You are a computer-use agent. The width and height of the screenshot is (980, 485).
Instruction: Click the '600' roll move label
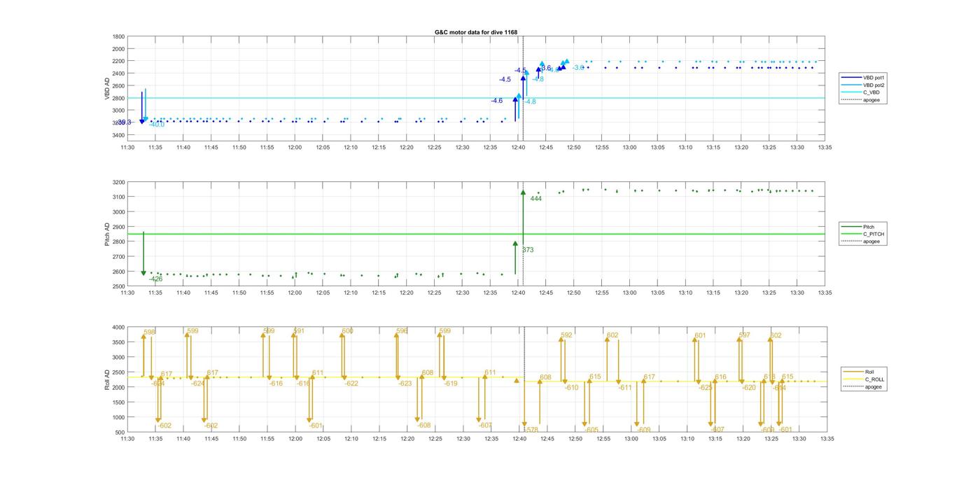click(348, 331)
